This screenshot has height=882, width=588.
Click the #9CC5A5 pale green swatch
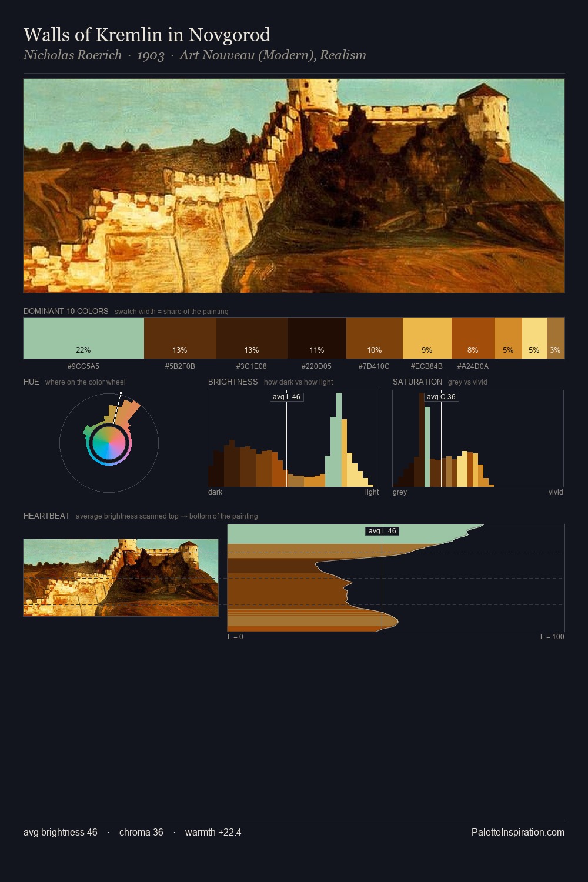pos(83,338)
